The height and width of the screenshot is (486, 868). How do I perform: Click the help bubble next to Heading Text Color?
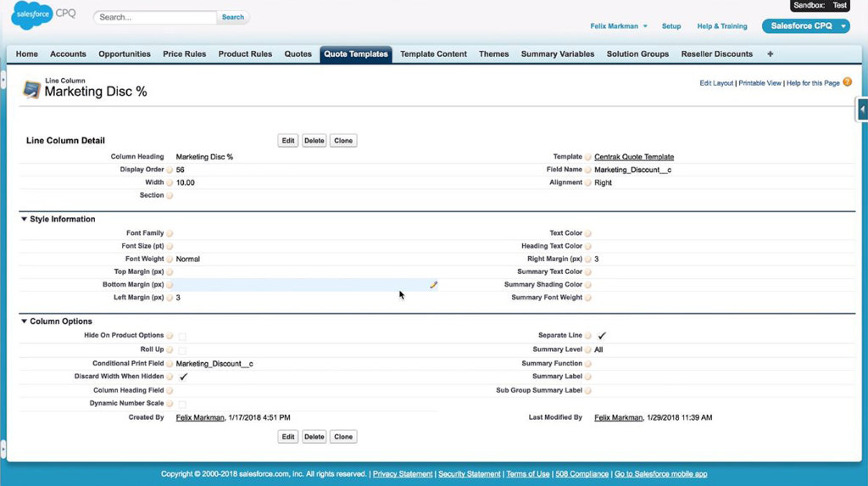pos(588,246)
